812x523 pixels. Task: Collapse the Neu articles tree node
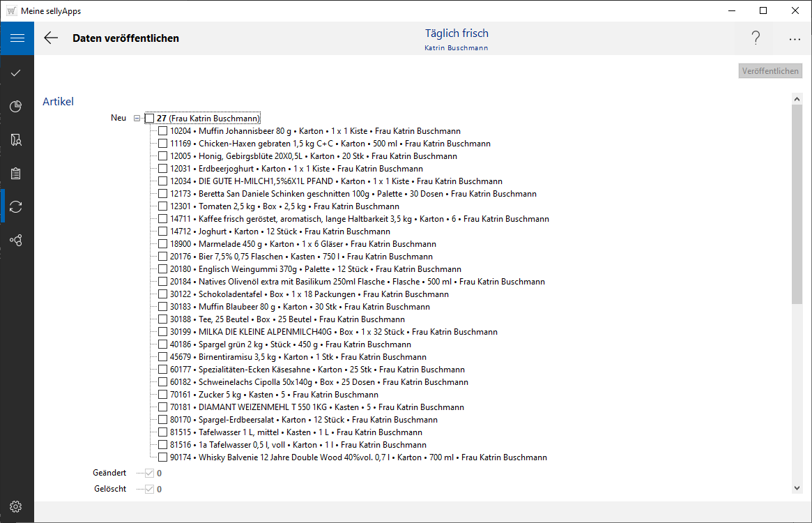point(137,119)
